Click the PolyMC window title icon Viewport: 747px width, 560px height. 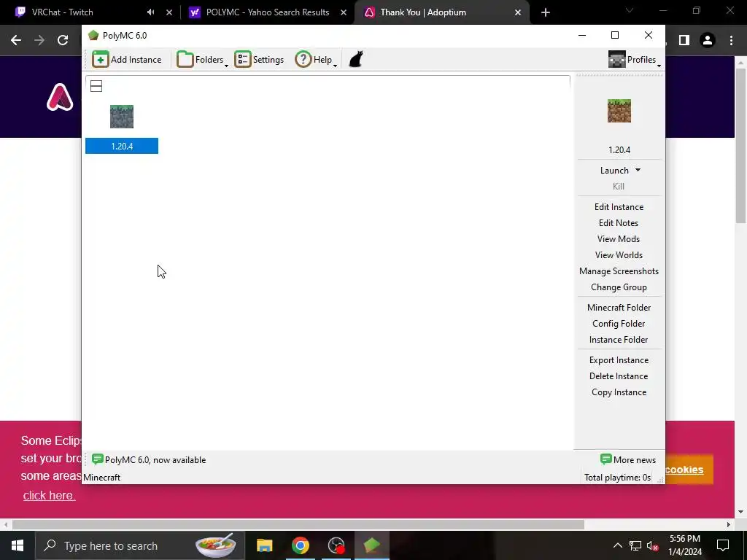tap(93, 35)
